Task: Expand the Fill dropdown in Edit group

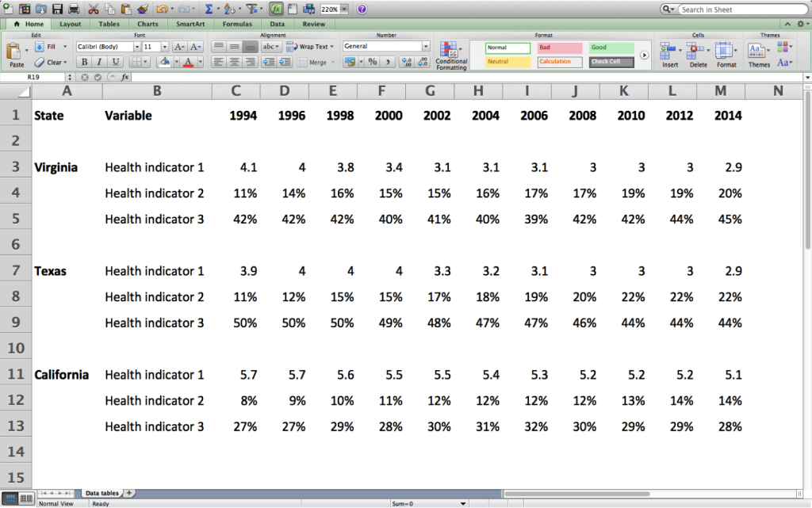Action: tap(65, 47)
